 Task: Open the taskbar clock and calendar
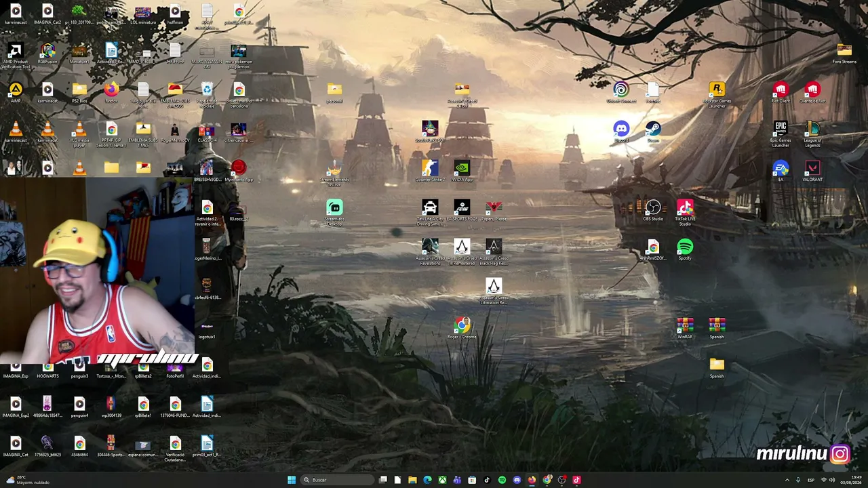[852, 480]
